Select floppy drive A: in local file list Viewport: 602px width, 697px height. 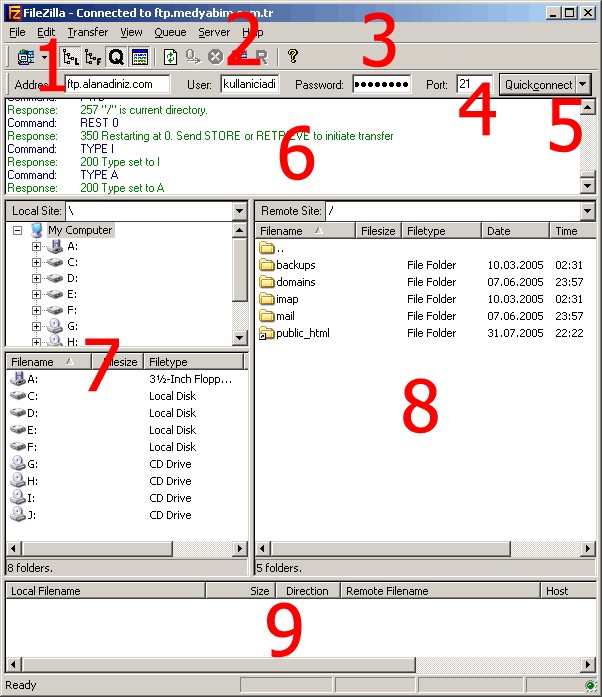[x=32, y=379]
